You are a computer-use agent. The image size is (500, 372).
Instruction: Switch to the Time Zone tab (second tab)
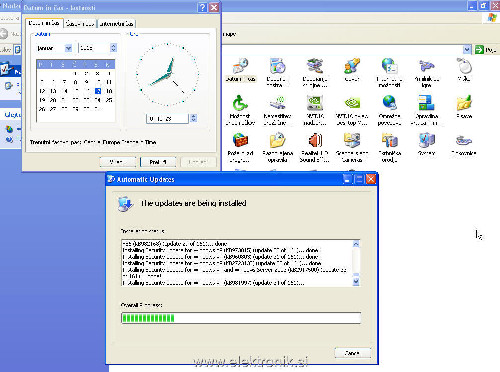click(x=80, y=24)
